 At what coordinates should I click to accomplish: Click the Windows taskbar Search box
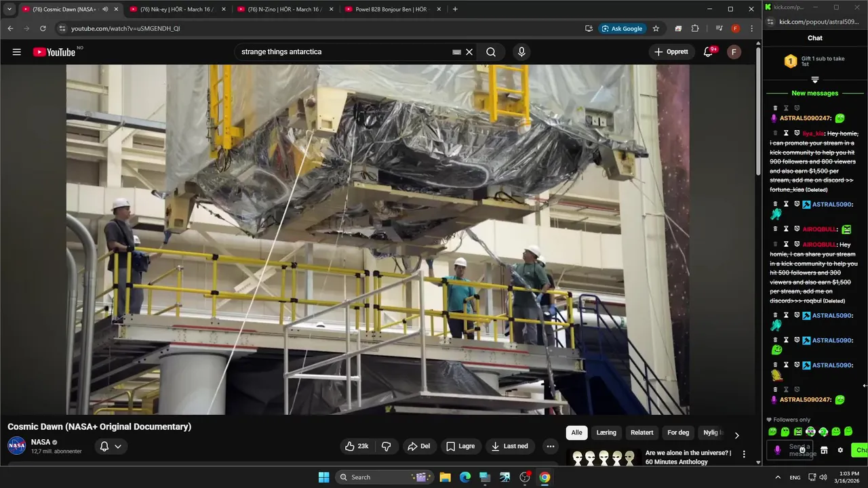coord(384,477)
